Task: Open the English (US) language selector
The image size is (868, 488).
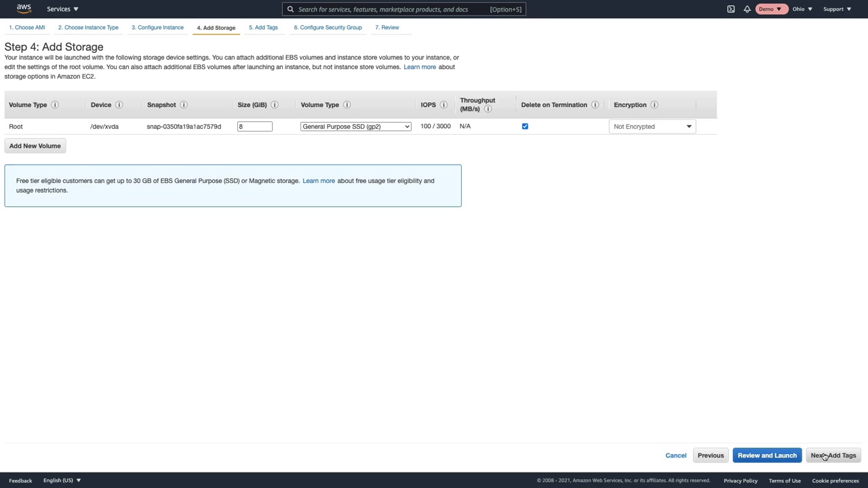Action: click(62, 481)
